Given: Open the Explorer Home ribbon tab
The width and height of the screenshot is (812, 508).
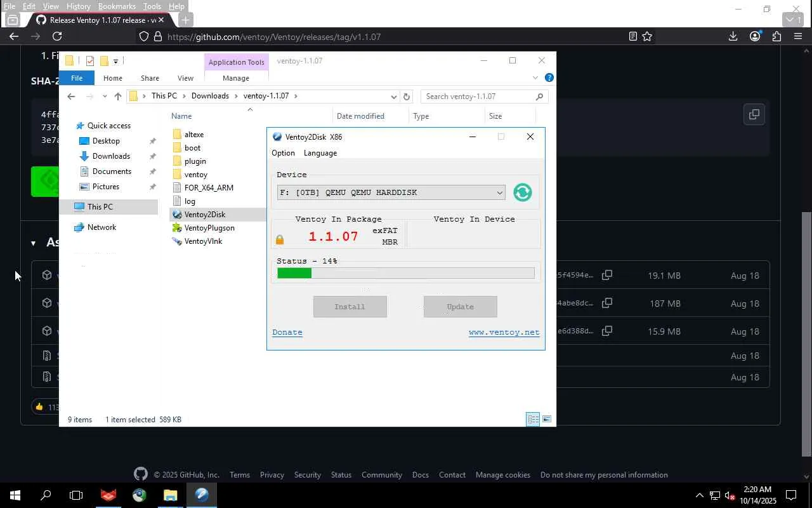Looking at the screenshot, I should (x=113, y=78).
